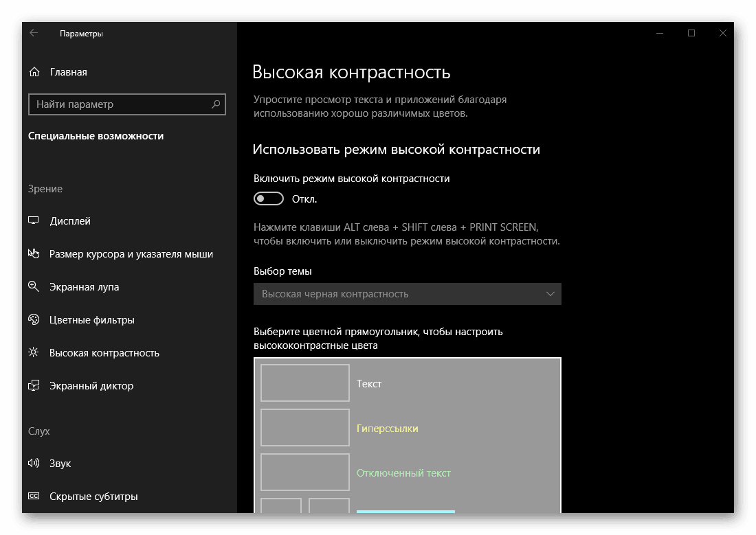
Task: Pick the Текст color rectangle
Action: pos(304,383)
